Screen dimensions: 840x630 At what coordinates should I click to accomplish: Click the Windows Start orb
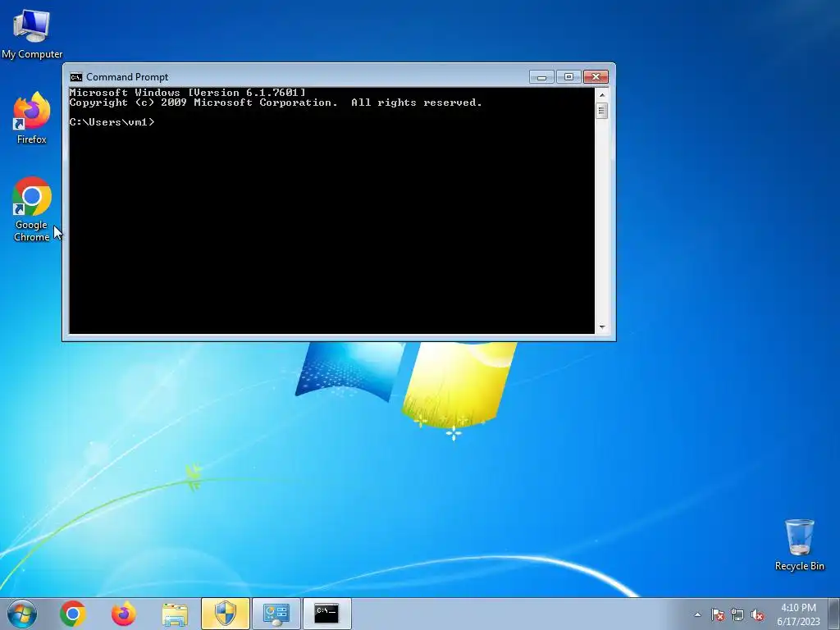pos(22,614)
